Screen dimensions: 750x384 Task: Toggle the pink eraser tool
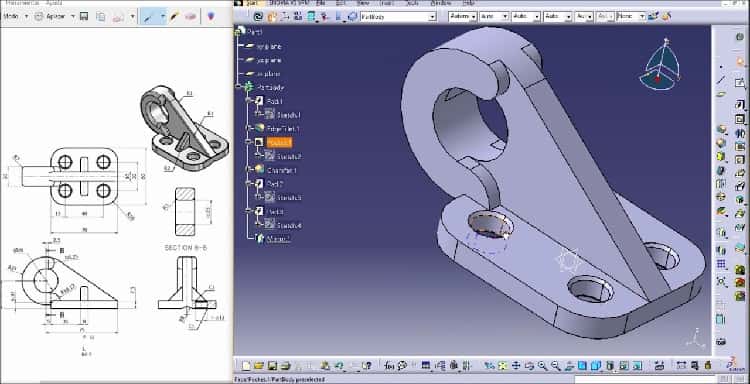tap(190, 17)
